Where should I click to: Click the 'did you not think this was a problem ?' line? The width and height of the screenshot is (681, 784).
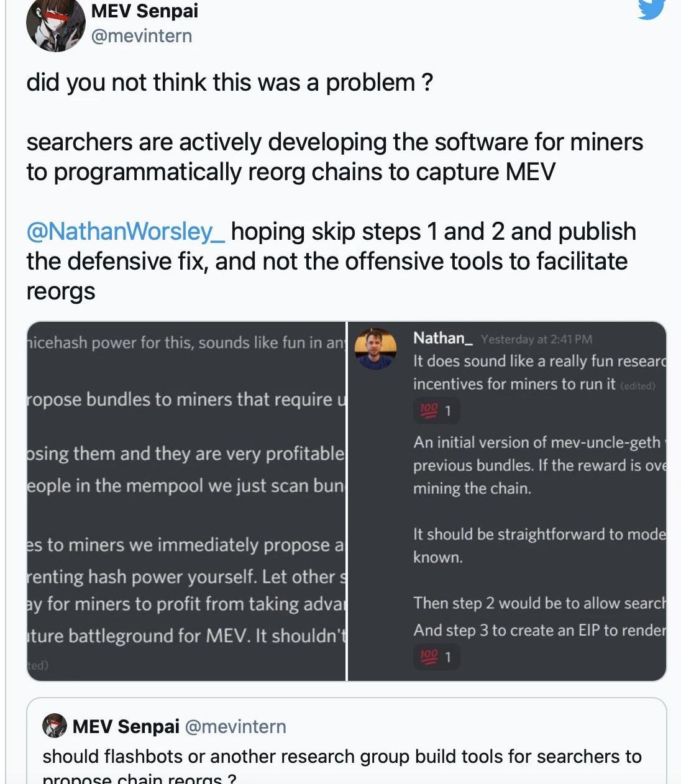click(x=229, y=83)
